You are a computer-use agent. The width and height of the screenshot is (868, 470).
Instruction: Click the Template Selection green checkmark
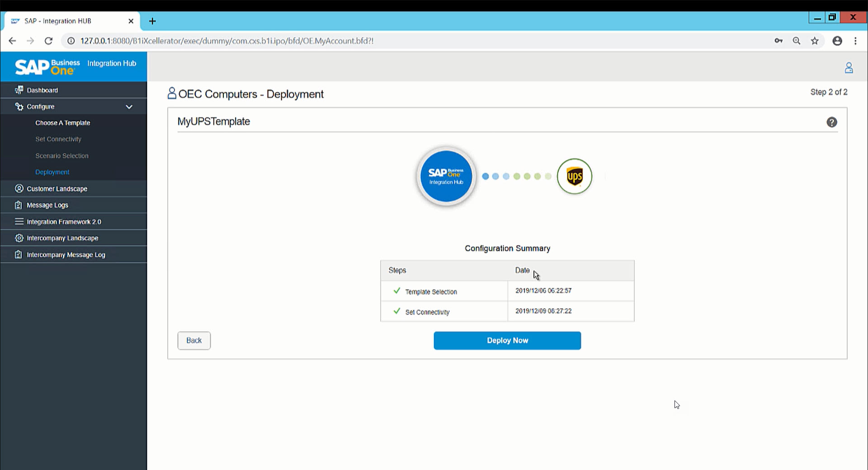[x=396, y=291]
